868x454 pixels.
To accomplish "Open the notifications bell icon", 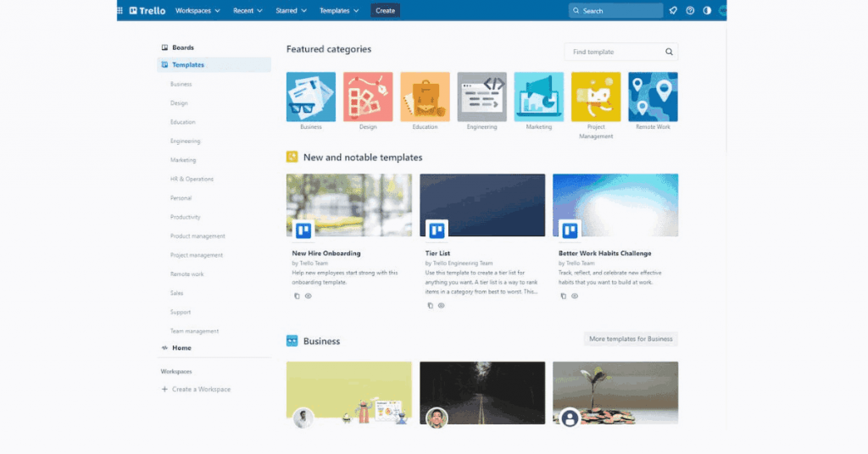I will click(x=673, y=10).
